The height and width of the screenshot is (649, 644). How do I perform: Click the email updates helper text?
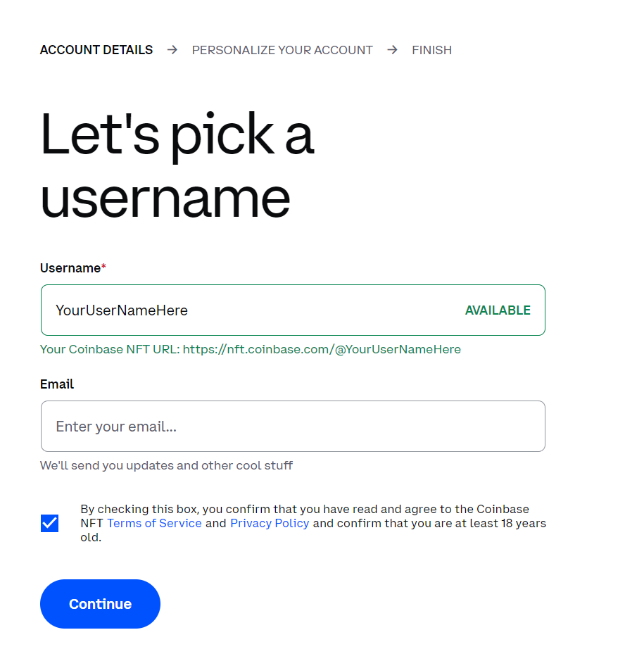(166, 465)
